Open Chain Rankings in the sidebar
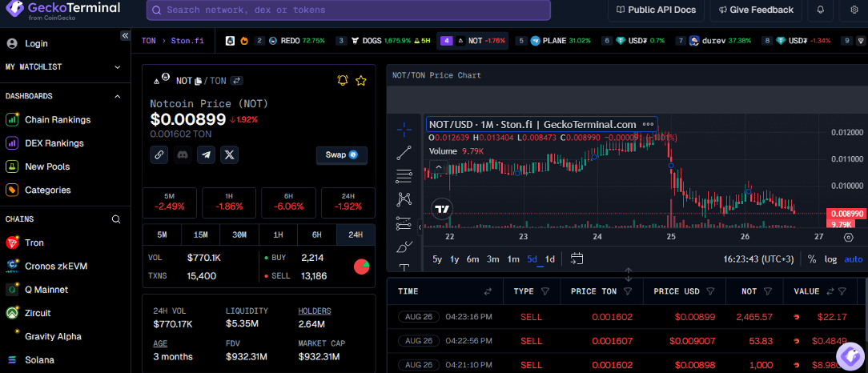 (57, 120)
